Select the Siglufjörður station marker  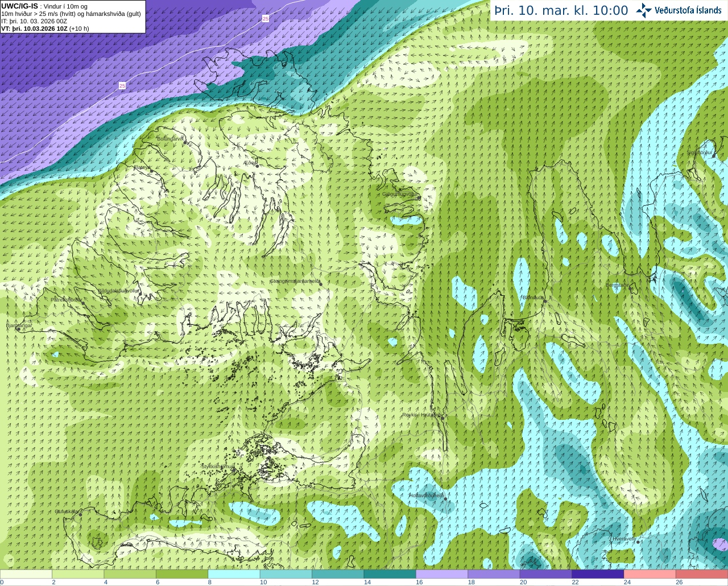click(x=712, y=156)
